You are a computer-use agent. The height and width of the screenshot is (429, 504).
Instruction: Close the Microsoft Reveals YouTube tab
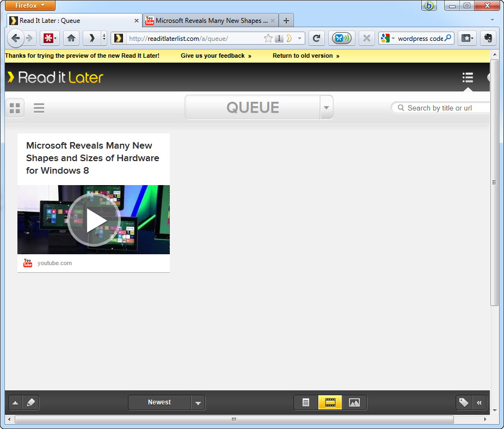tap(273, 21)
